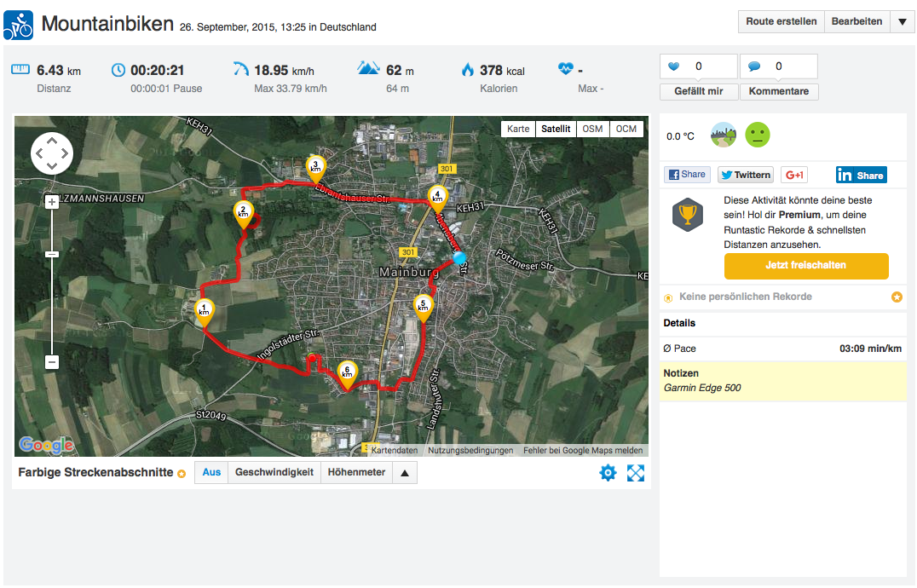The width and height of the screenshot is (917, 588).
Task: Switch map to OCM view
Action: (x=626, y=129)
